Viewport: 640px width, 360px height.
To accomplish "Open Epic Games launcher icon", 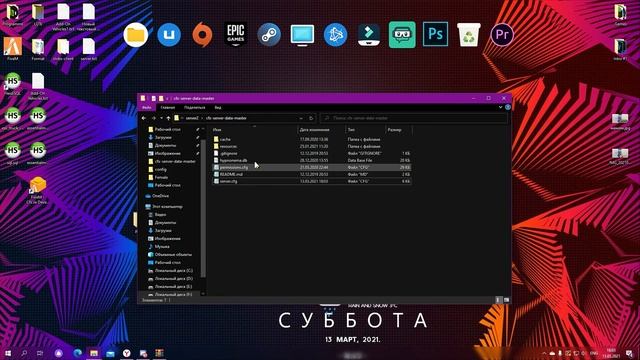I will [x=236, y=35].
